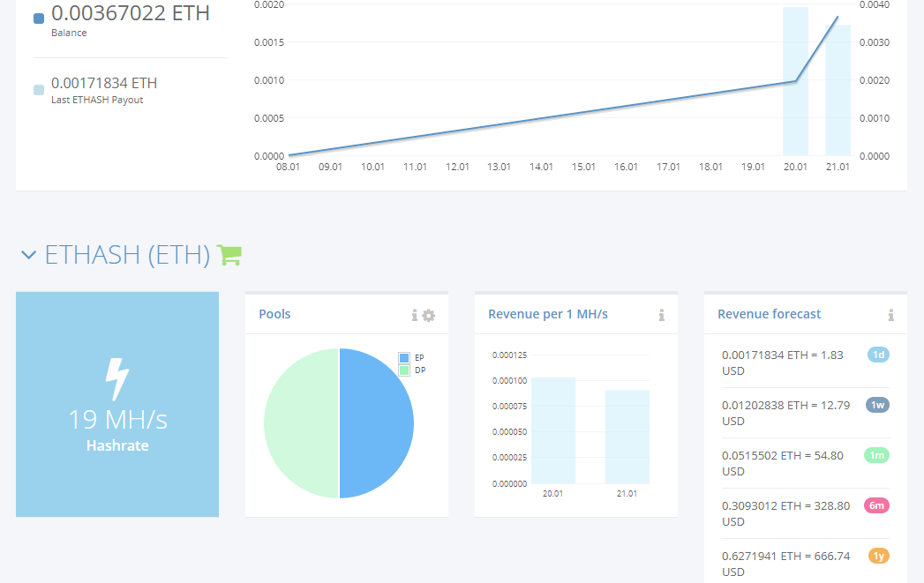Click the 20.01 revenue bar
Image resolution: width=924 pixels, height=583 pixels.
coord(552,430)
